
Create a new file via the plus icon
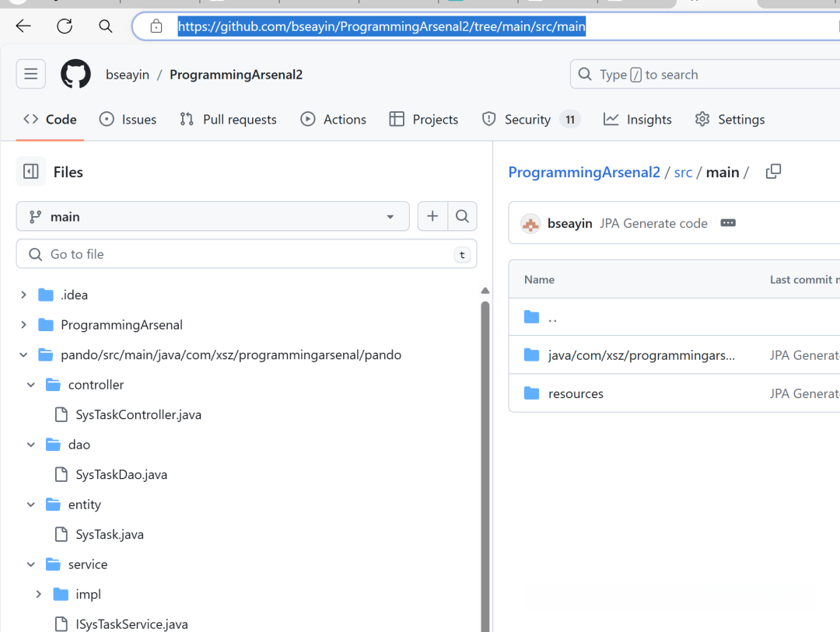tap(432, 216)
